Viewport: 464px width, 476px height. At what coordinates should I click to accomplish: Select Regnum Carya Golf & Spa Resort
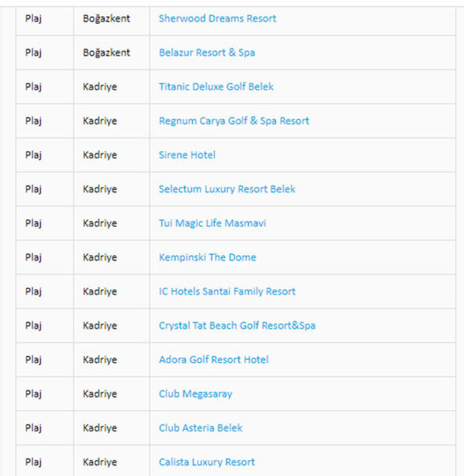pyautogui.click(x=233, y=121)
